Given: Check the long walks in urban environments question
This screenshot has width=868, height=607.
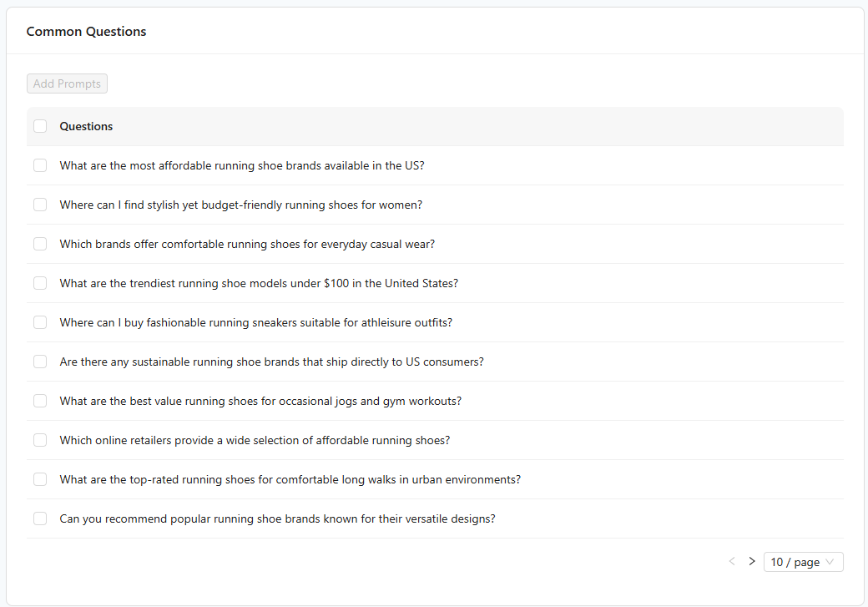Looking at the screenshot, I should point(40,479).
